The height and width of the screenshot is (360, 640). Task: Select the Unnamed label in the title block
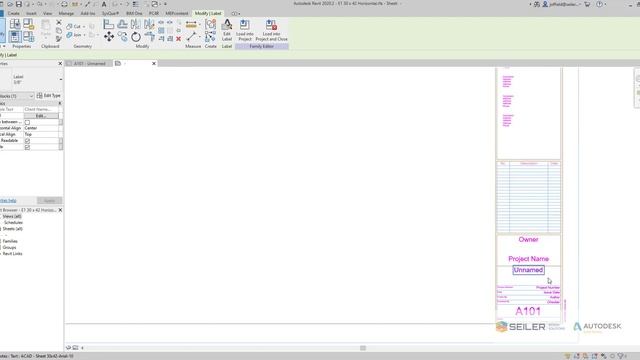point(528,270)
